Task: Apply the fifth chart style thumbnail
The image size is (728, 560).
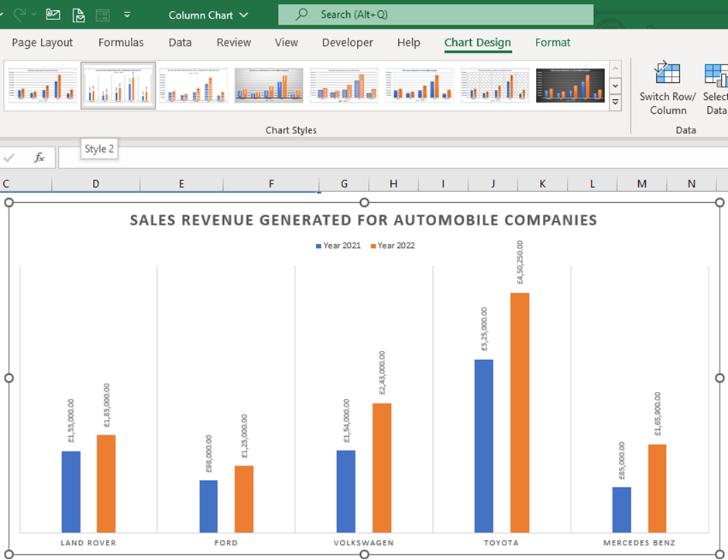Action: (x=344, y=85)
